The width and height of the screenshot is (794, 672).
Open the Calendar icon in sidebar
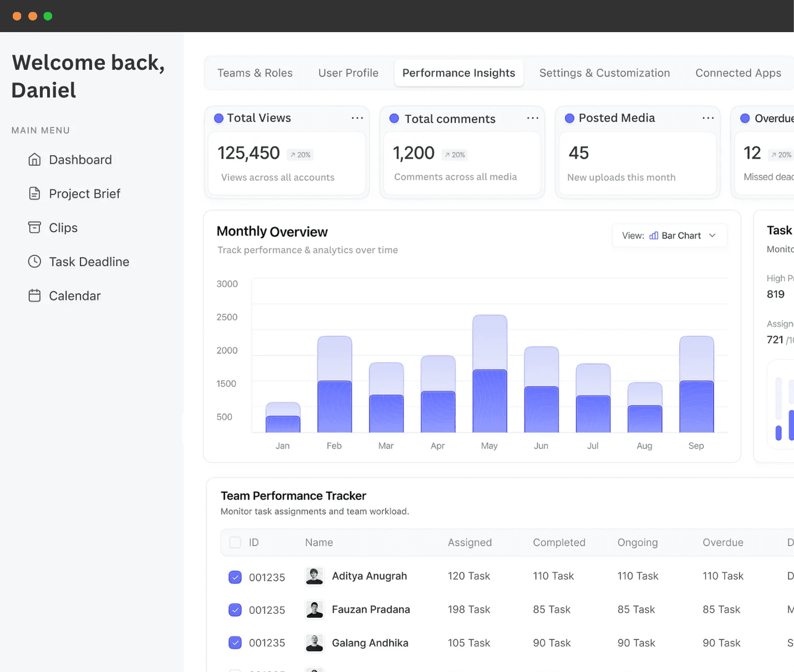point(34,296)
